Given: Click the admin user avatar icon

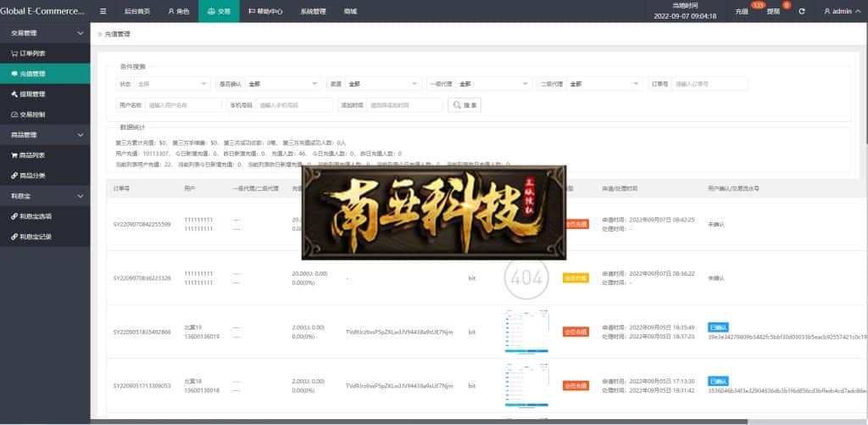Looking at the screenshot, I should [827, 11].
